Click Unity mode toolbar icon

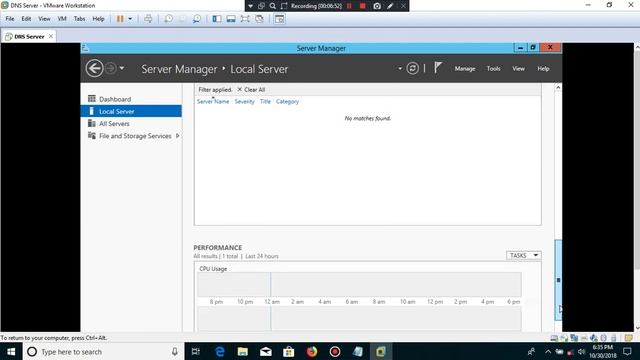pyautogui.click(x=259, y=19)
